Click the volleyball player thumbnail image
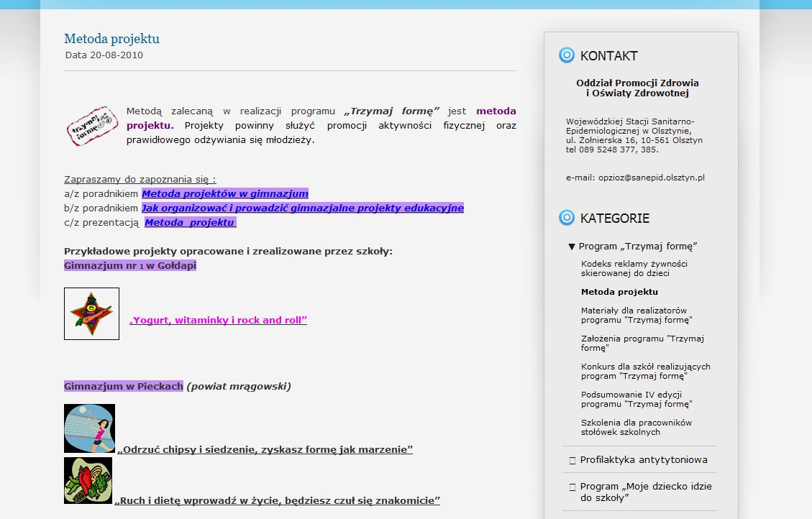 [90, 428]
